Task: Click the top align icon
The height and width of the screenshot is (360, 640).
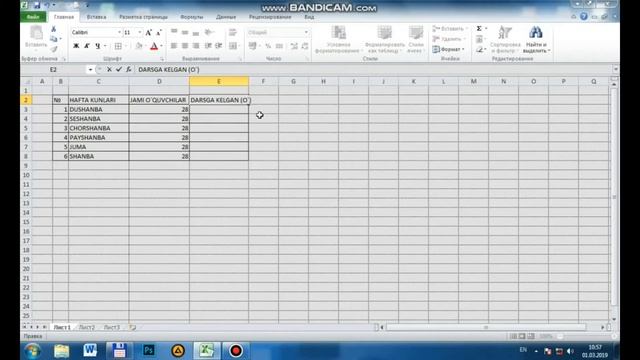Action: (174, 32)
